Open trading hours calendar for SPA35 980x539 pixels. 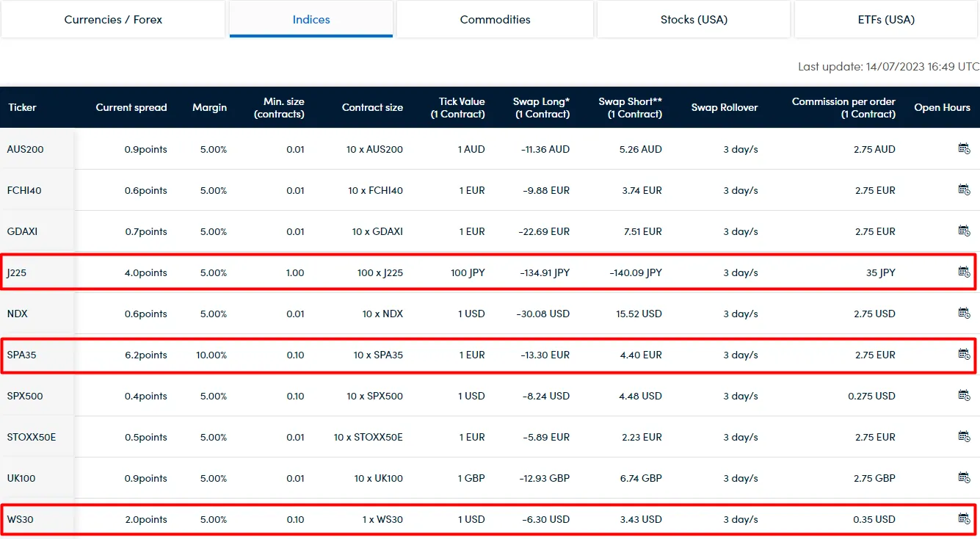[964, 354]
